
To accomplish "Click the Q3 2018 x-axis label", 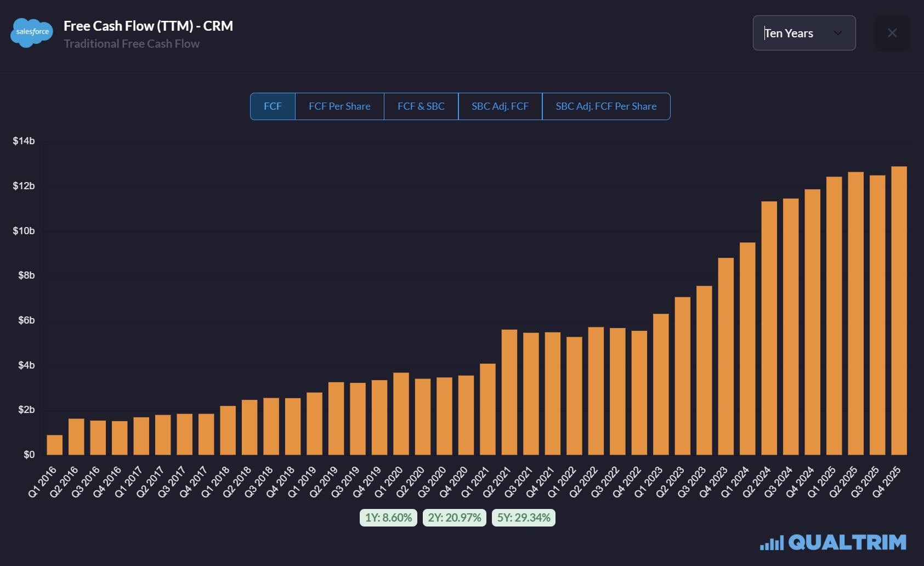I will 259,482.
